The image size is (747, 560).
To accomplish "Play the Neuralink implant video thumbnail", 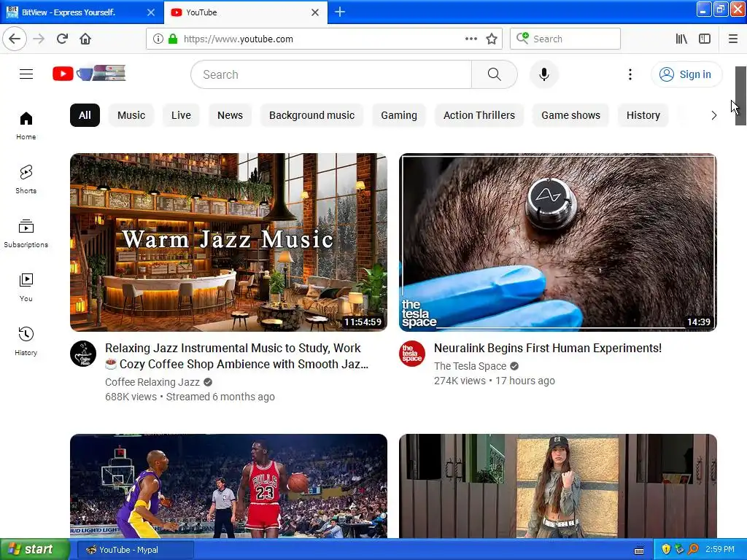I will click(x=558, y=242).
